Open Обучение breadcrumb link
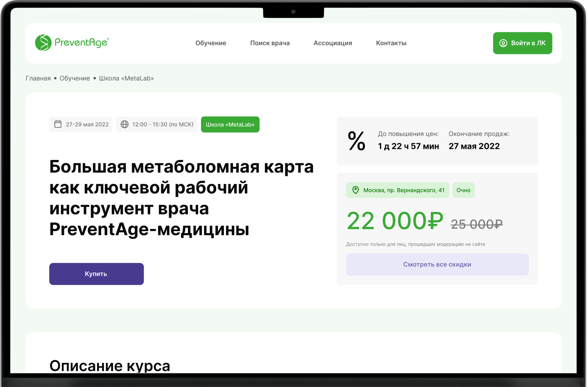This screenshot has width=588, height=387. tap(75, 78)
